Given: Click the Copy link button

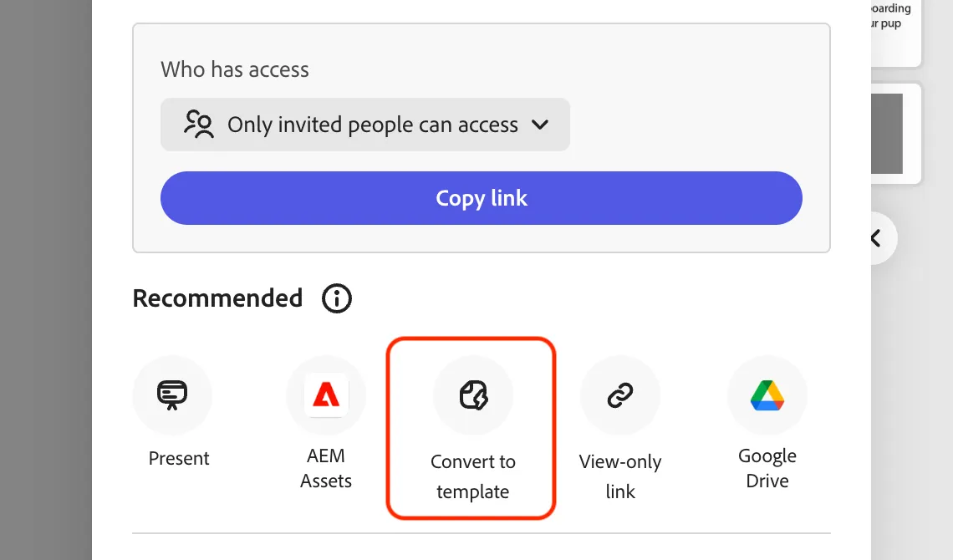Looking at the screenshot, I should [x=482, y=198].
